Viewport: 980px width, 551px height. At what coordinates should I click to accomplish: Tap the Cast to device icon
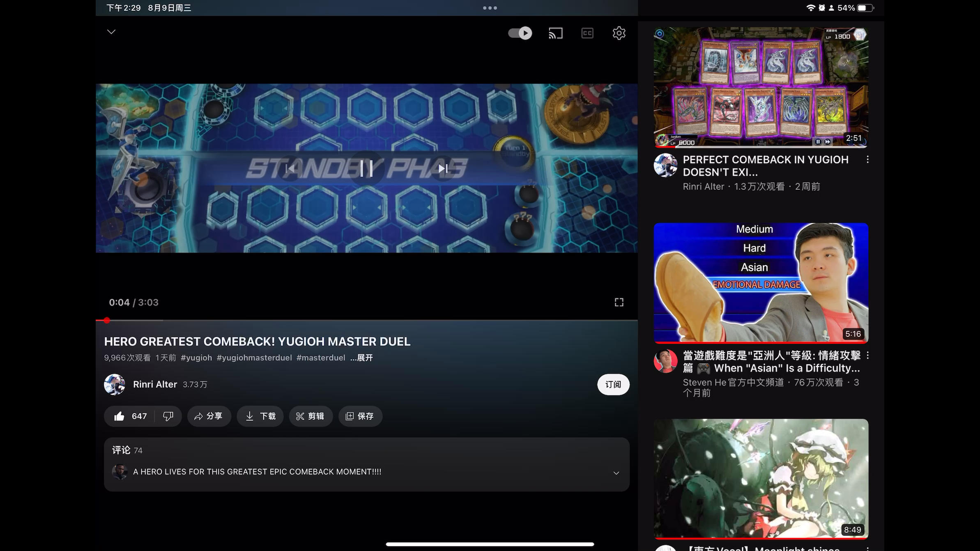(555, 33)
